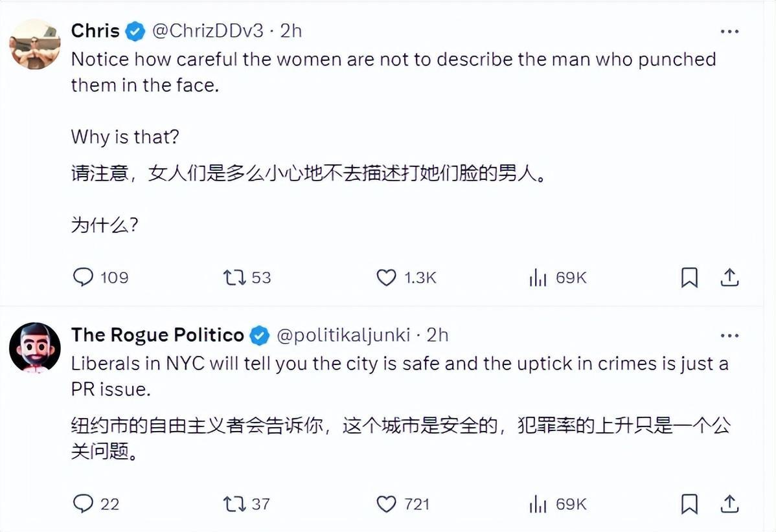Share Chris's tweet
Image resolution: width=776 pixels, height=532 pixels.
[x=729, y=278]
